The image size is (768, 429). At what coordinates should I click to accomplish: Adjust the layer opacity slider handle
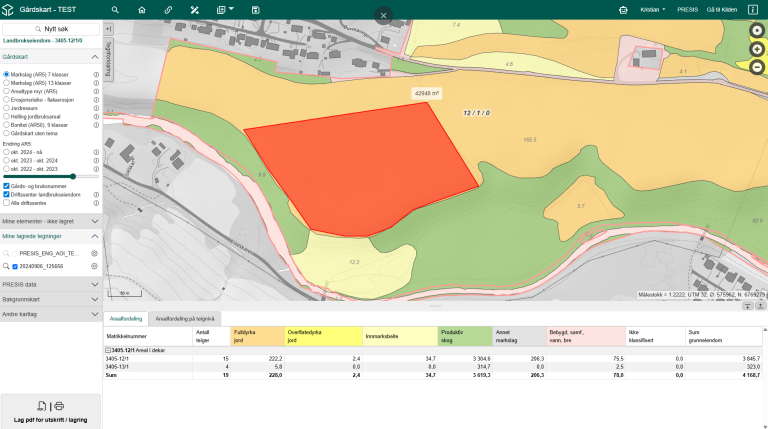pyautogui.click(x=73, y=176)
